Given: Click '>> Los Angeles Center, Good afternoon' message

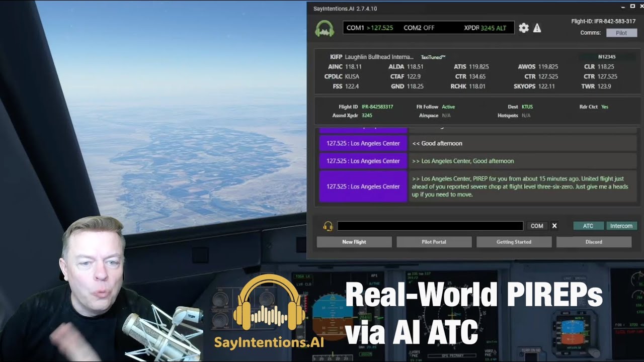Looking at the screenshot, I should click(463, 161).
